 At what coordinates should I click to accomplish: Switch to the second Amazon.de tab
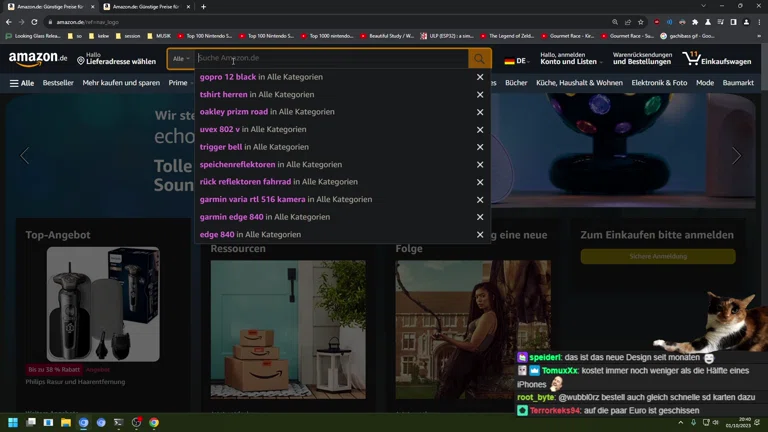coord(145,7)
